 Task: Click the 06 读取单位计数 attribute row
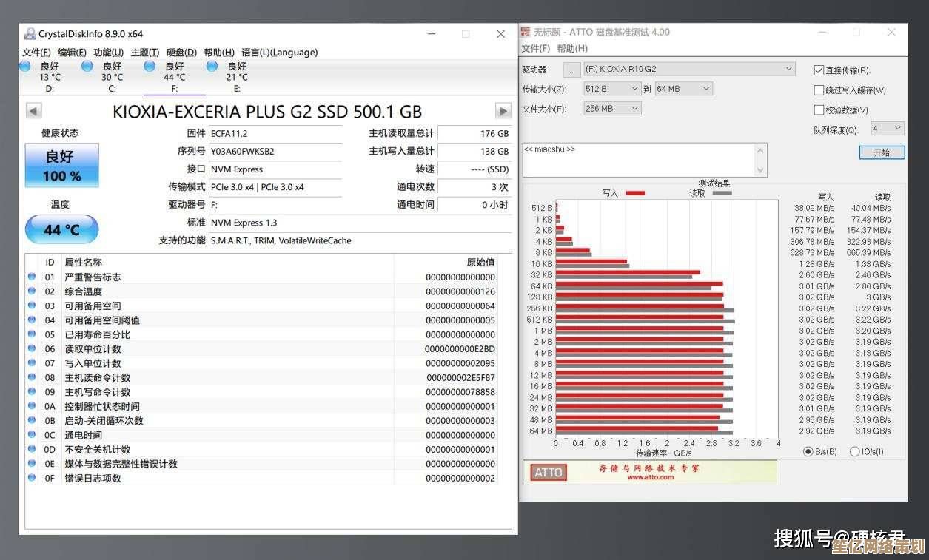[x=261, y=348]
